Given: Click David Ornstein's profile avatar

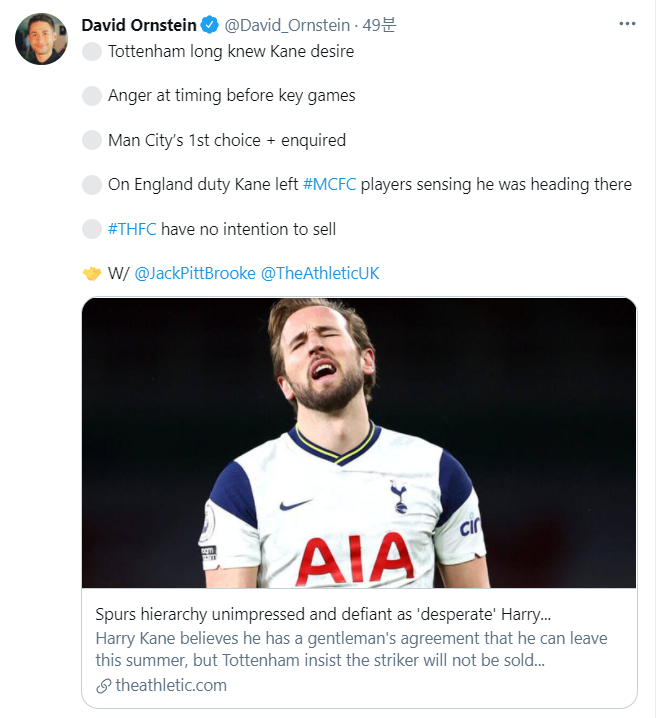Looking at the screenshot, I should point(42,40).
